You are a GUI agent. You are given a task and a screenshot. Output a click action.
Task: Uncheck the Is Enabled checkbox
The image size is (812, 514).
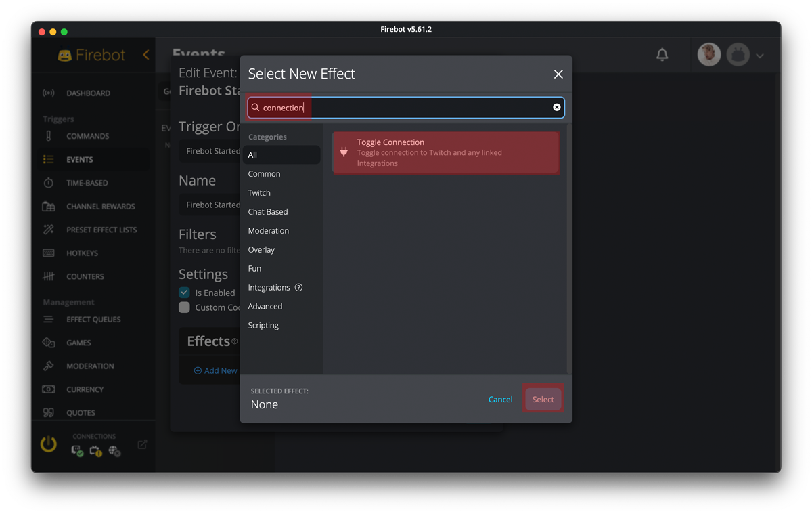pyautogui.click(x=184, y=293)
